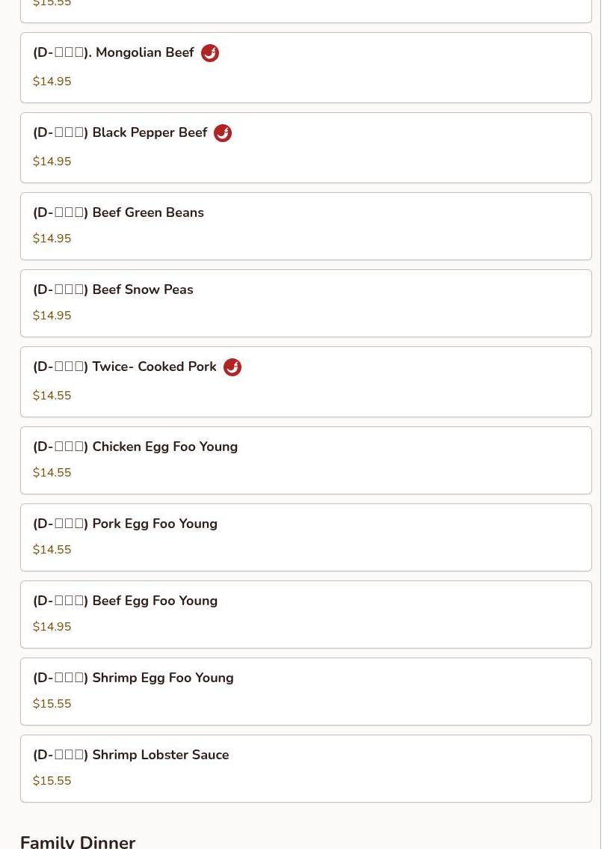This screenshot has height=849, width=616.
Task: Open the Shrimp Lobster Sauce item
Action: [131, 755]
